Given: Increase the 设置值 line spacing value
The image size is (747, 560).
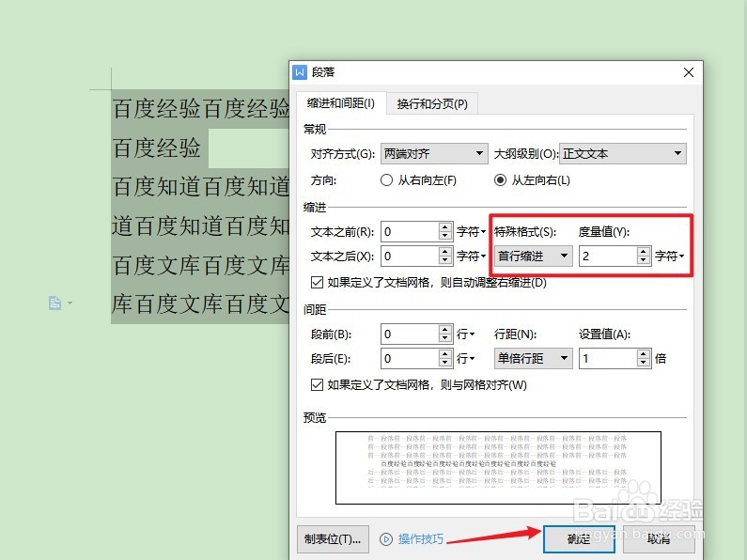Looking at the screenshot, I should pos(644,354).
